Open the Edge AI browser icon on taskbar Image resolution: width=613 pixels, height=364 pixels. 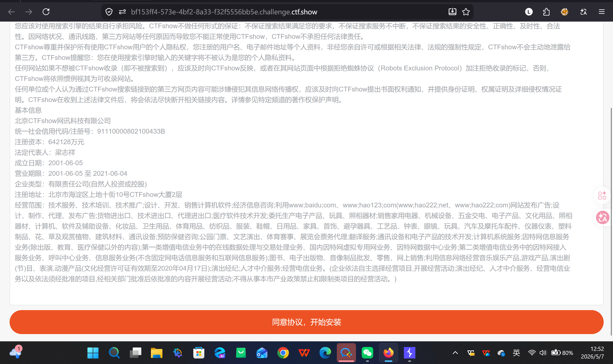pyautogui.click(x=220, y=353)
